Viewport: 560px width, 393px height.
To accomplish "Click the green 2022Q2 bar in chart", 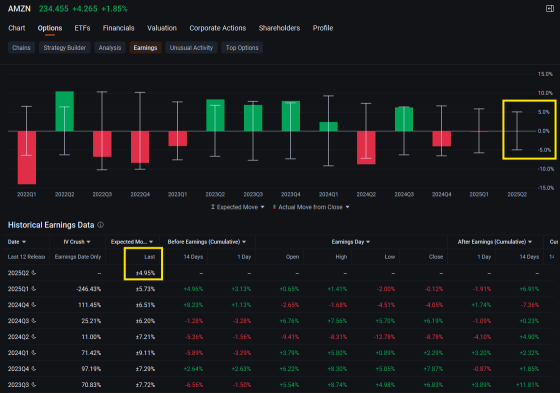I will point(65,111).
